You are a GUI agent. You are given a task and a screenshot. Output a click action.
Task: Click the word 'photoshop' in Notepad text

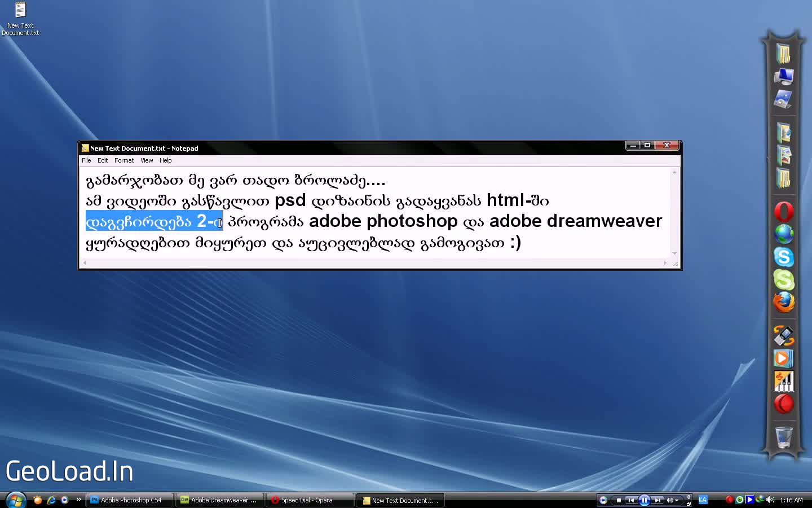pyautogui.click(x=412, y=221)
